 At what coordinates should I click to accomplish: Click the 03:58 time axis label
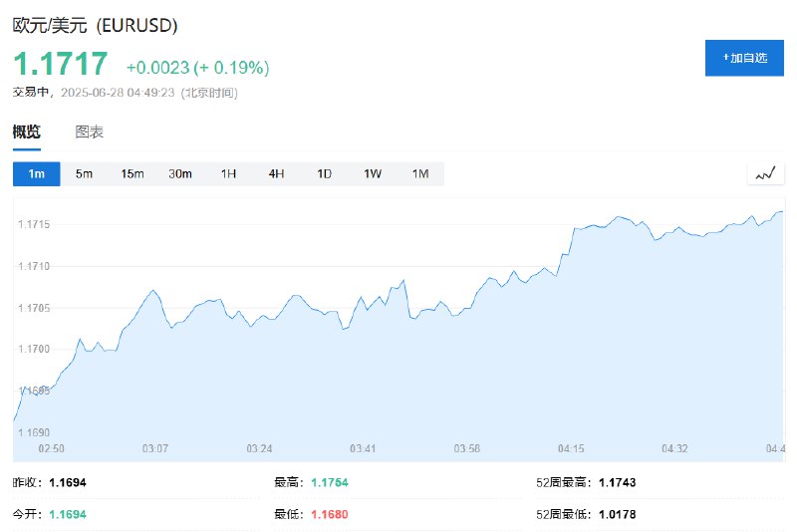point(467,448)
